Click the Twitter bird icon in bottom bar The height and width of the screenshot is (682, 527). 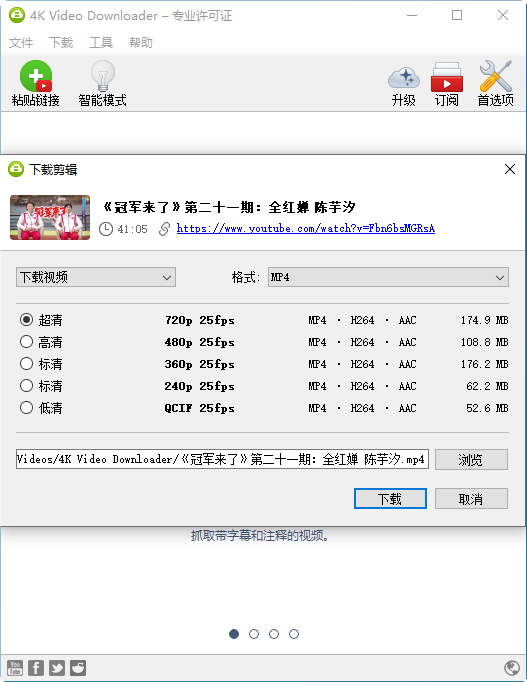(x=57, y=668)
